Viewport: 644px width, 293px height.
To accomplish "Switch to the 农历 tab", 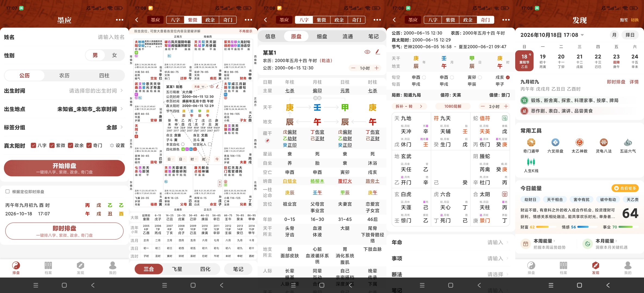I will 64,75.
